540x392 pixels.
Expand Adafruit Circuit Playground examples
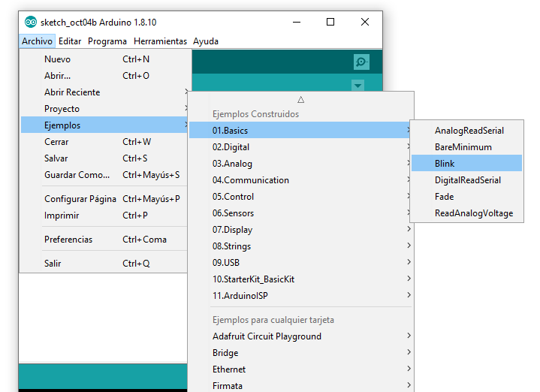[x=301, y=336]
